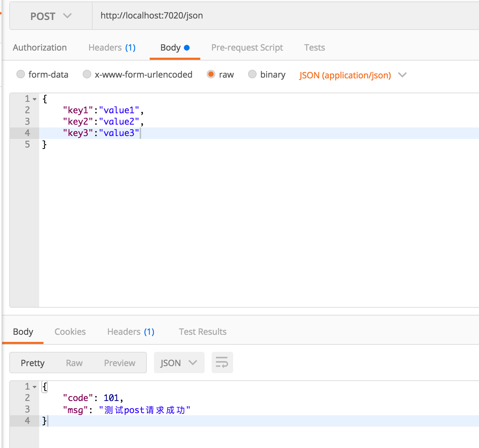Image resolution: width=479 pixels, height=448 pixels.
Task: Open the Pre-request Script tab
Action: click(247, 48)
